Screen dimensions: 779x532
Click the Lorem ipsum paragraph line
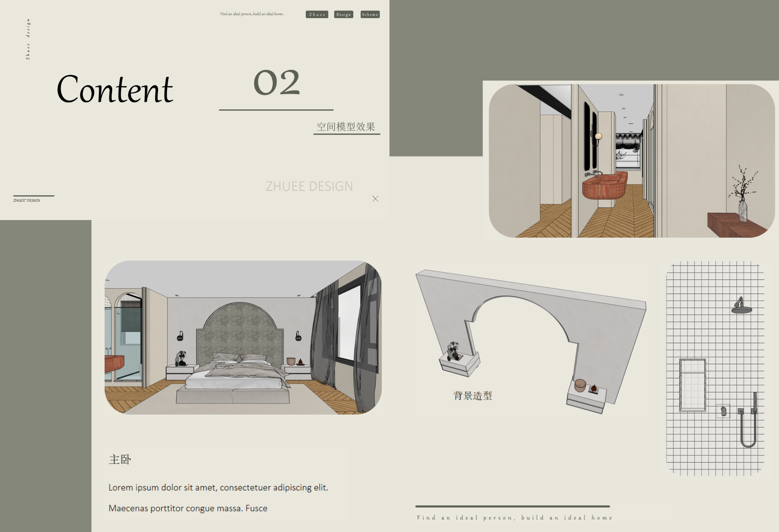[x=218, y=488]
